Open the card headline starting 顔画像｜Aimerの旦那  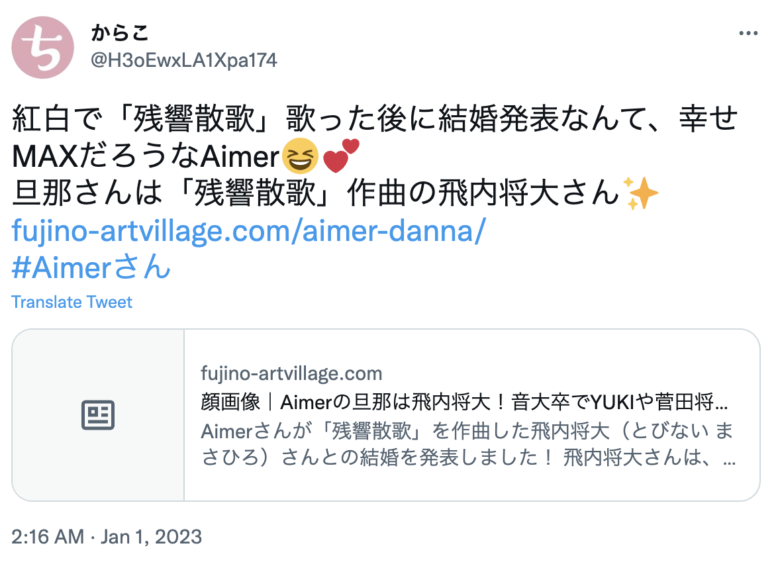464,402
